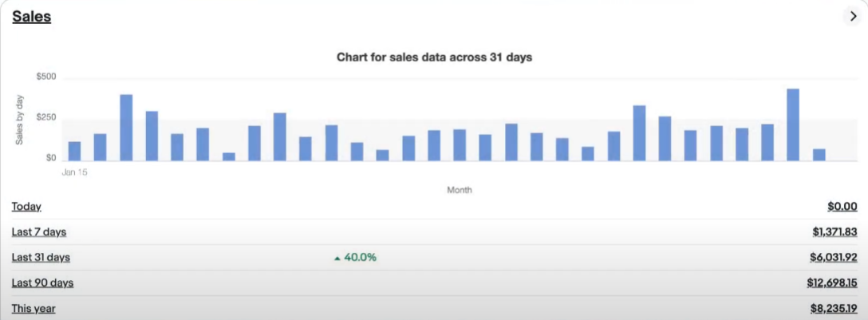
Task: Click the Jan 15 axis label
Action: coord(75,172)
